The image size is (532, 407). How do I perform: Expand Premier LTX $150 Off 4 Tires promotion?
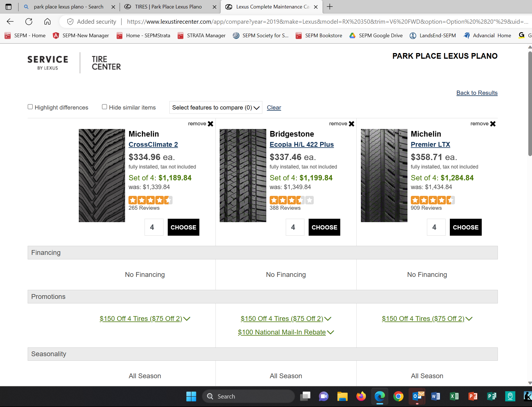point(427,319)
